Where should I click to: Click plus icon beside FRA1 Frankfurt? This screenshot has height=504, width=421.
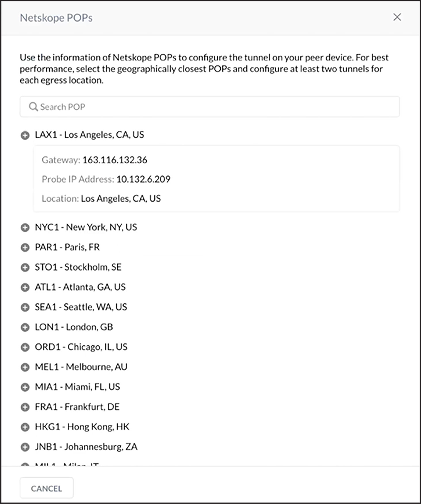point(25,407)
